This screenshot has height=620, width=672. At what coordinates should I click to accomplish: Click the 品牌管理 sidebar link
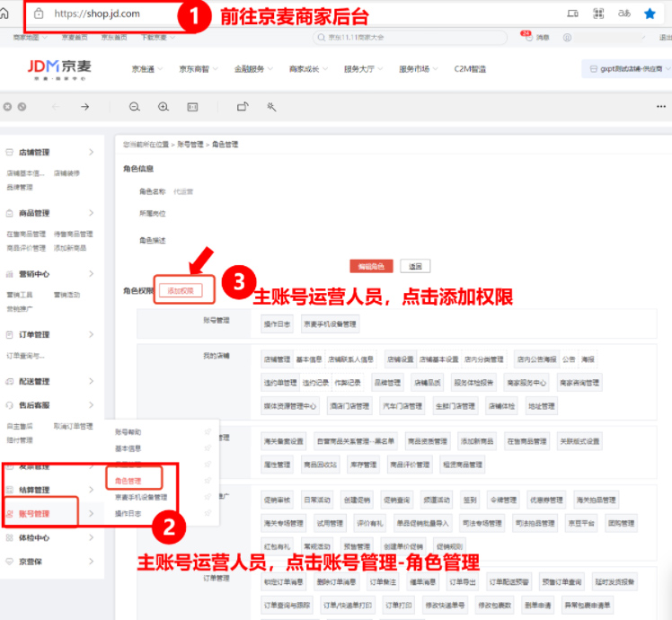pos(20,188)
